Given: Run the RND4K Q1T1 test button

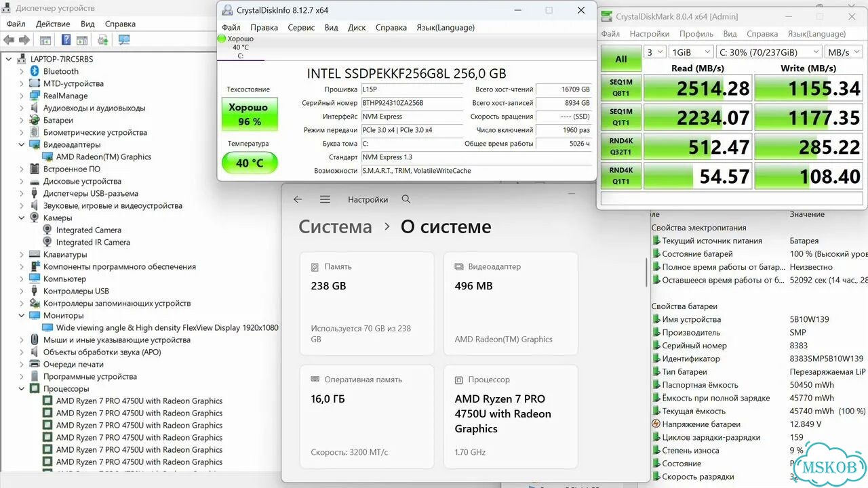Looking at the screenshot, I should coord(620,176).
